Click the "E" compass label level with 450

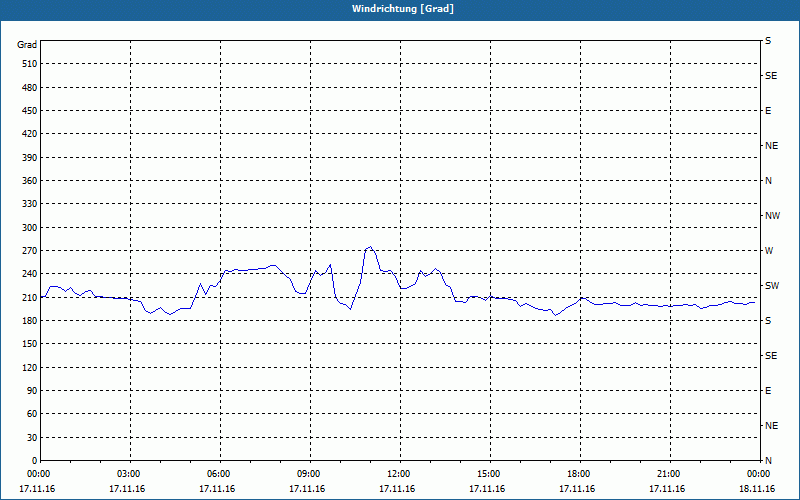pyautogui.click(x=768, y=111)
